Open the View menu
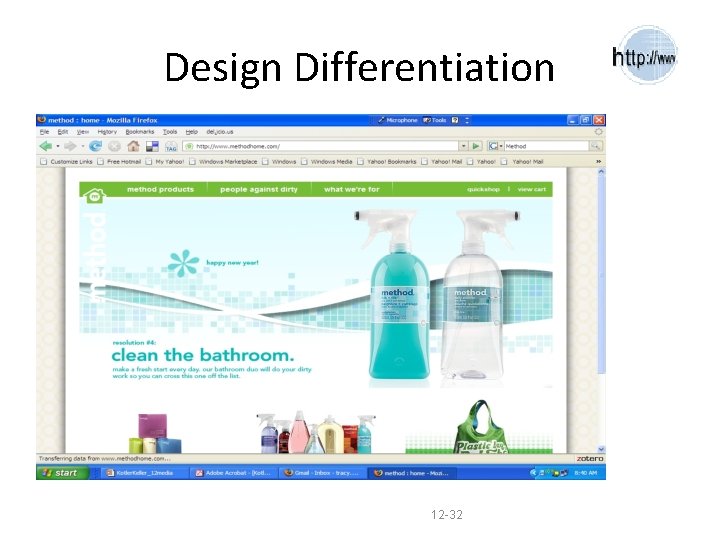The width and height of the screenshot is (720, 540). coord(83,132)
